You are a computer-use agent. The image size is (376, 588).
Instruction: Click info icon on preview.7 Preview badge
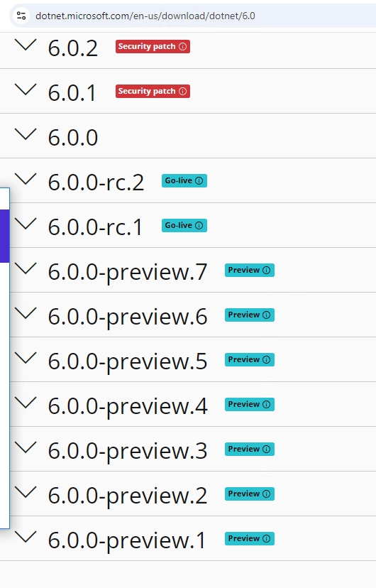coord(266,271)
